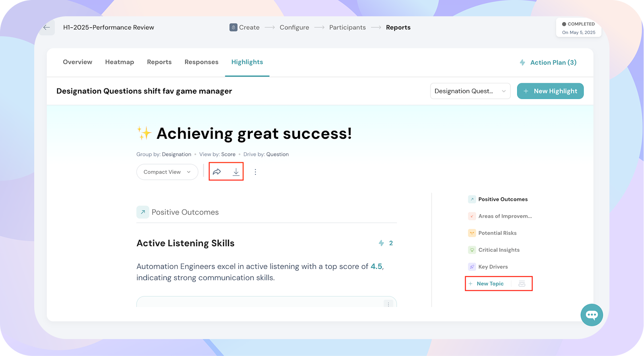Image resolution: width=644 pixels, height=356 pixels.
Task: Click the share arrow icon
Action: click(x=217, y=172)
